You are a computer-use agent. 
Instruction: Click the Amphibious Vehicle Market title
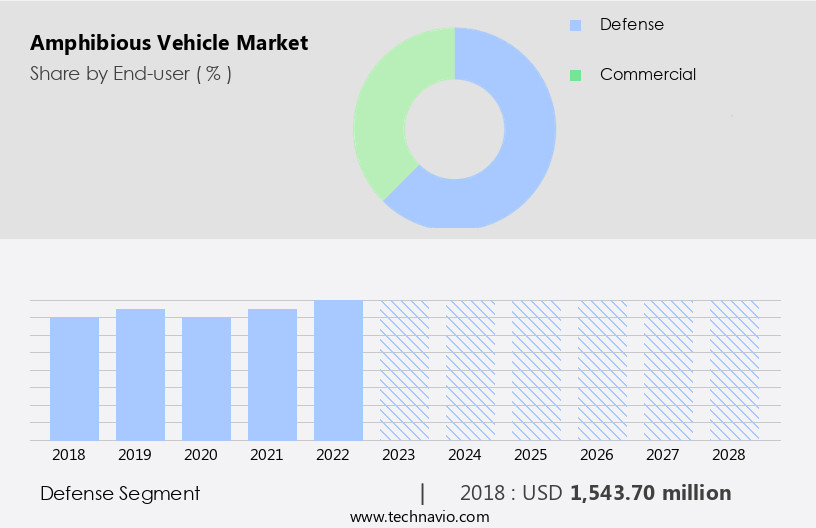pos(169,43)
